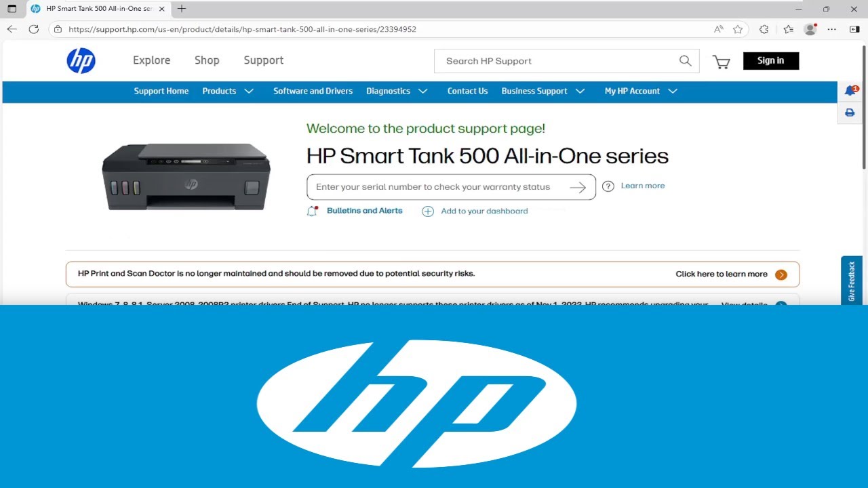Expand the My HP Account dropdown chevron

click(673, 91)
